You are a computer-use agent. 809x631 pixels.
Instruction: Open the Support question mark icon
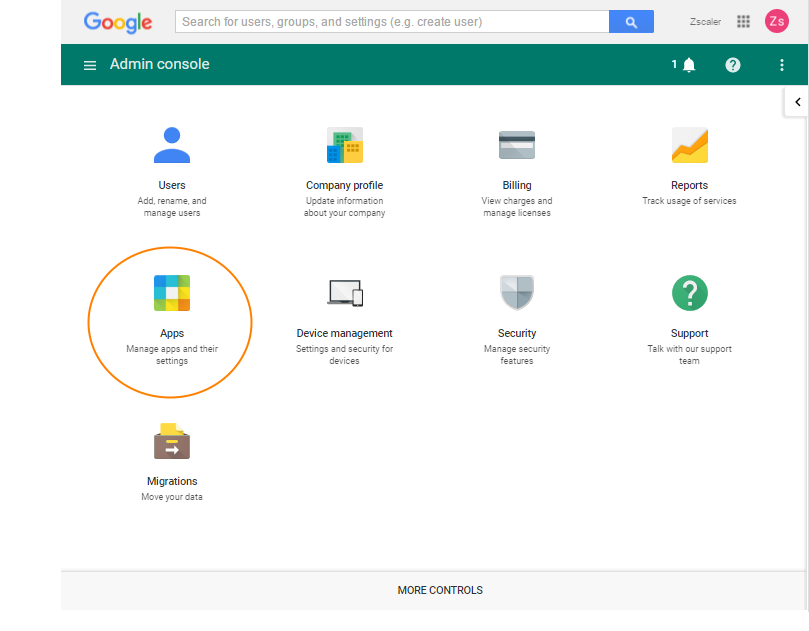689,293
